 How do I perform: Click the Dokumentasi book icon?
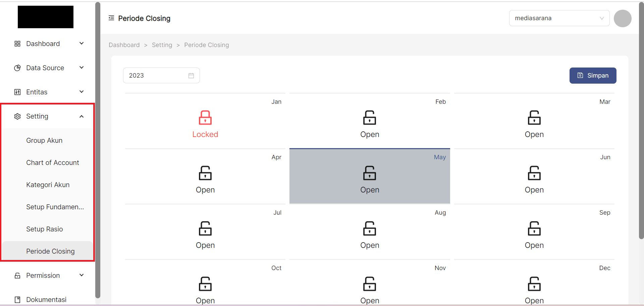pos(17,300)
